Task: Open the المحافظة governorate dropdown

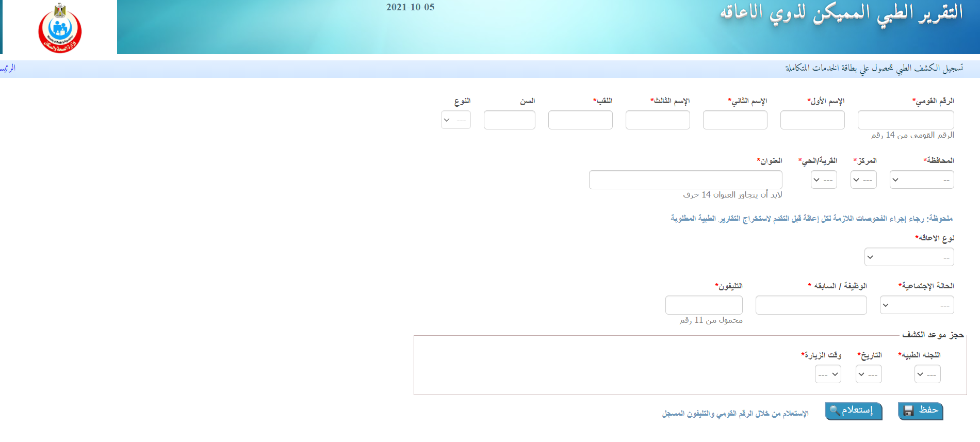Action: 922,179
